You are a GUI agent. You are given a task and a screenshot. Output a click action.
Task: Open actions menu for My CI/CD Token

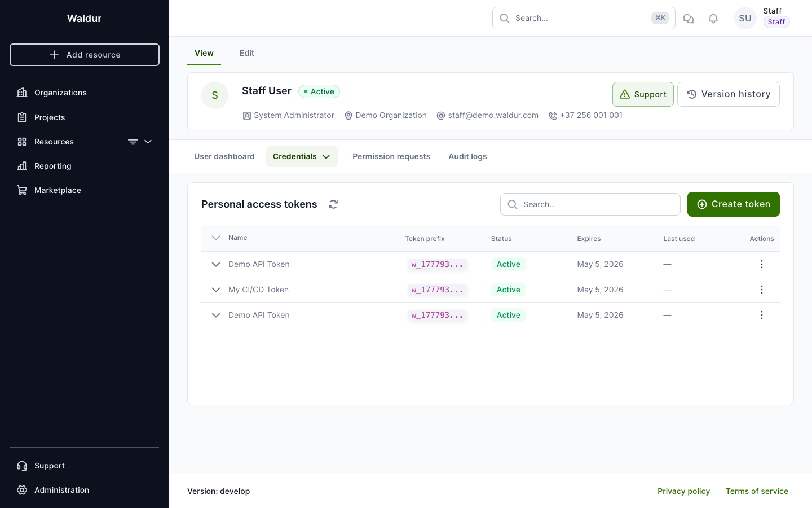[x=761, y=290]
